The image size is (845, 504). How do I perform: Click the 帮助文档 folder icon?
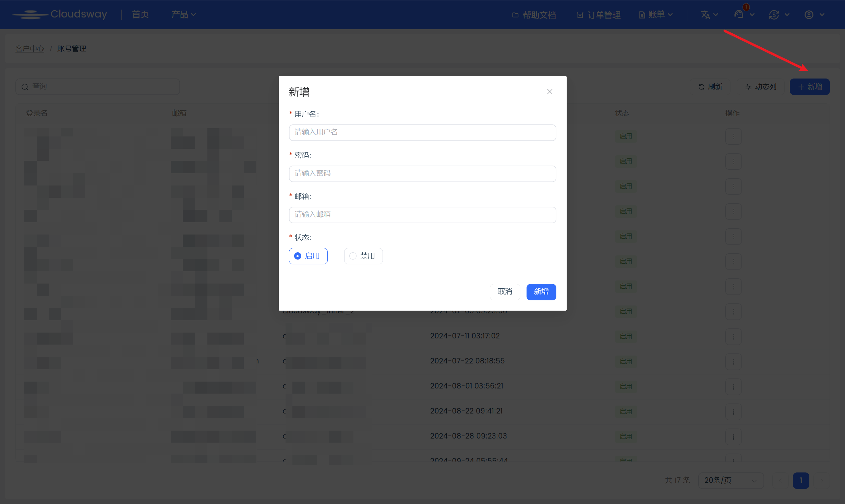(x=515, y=15)
